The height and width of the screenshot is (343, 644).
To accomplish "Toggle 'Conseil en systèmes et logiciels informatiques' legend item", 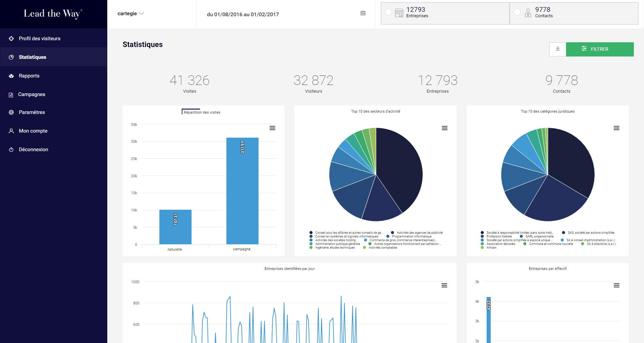I will coord(344,236).
